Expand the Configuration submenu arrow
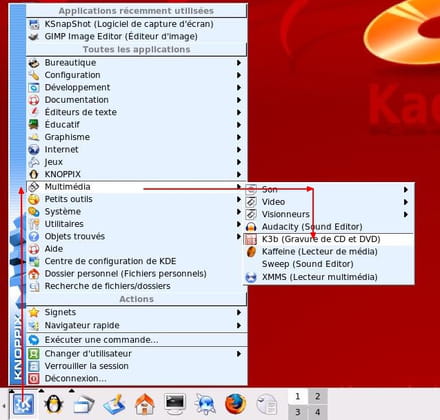The image size is (440, 420). click(x=239, y=75)
